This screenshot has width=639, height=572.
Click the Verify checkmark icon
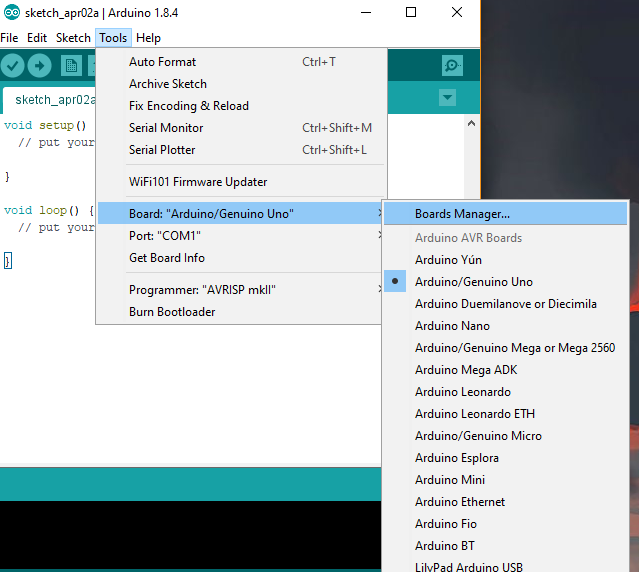[13, 66]
